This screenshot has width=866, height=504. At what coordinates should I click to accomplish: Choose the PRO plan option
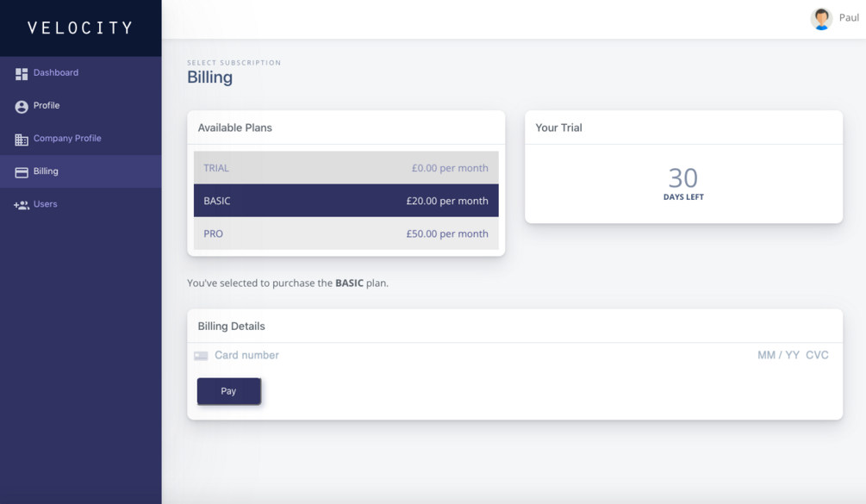click(x=346, y=233)
